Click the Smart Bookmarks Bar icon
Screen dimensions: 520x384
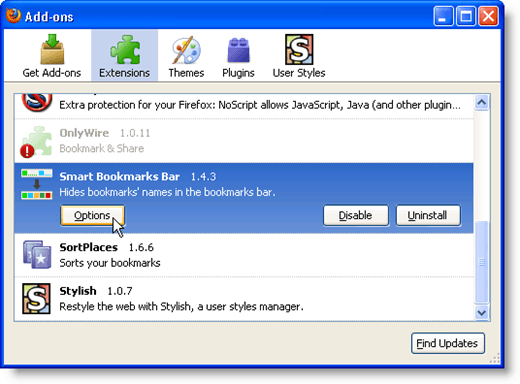click(x=37, y=184)
